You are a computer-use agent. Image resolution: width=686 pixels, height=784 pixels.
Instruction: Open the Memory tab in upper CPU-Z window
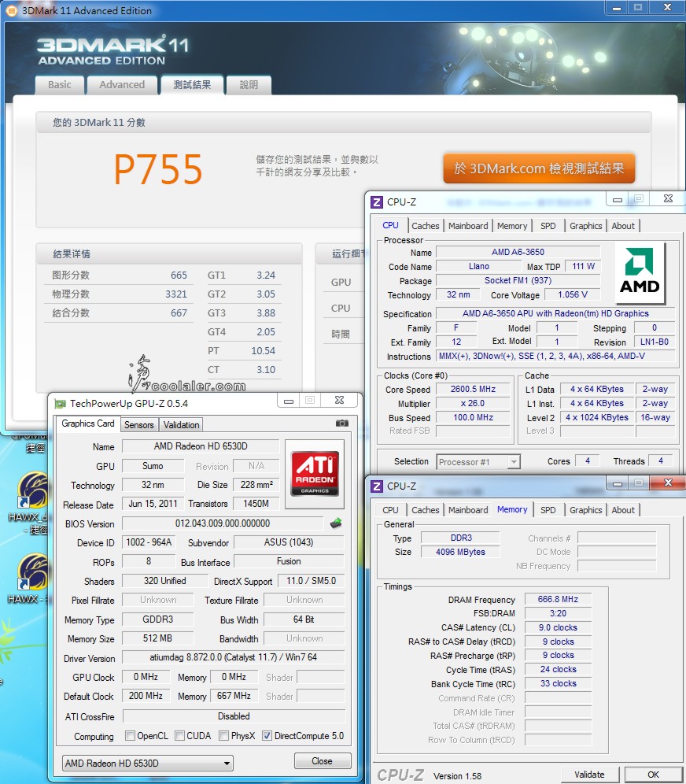(x=512, y=226)
